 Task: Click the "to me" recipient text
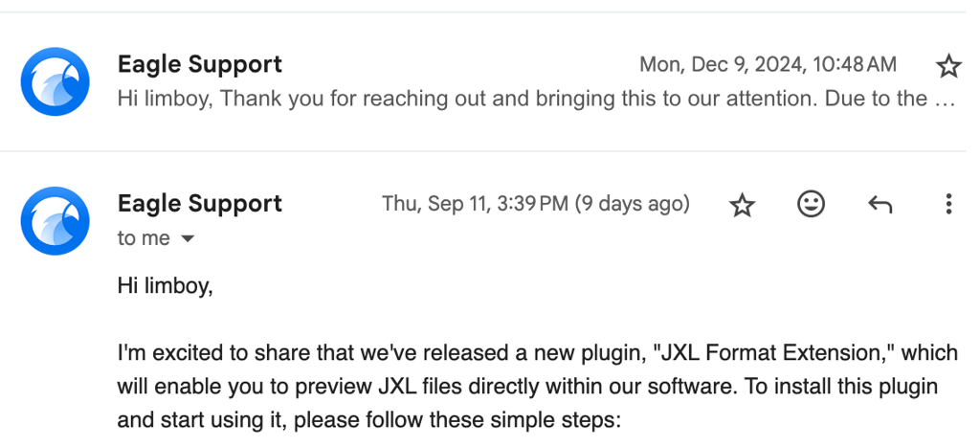(x=144, y=238)
